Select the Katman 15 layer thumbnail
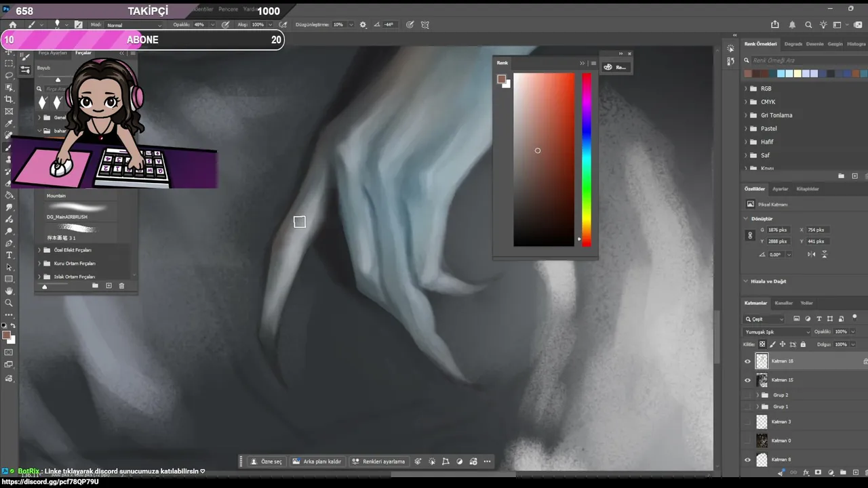The height and width of the screenshot is (488, 868). [762, 380]
